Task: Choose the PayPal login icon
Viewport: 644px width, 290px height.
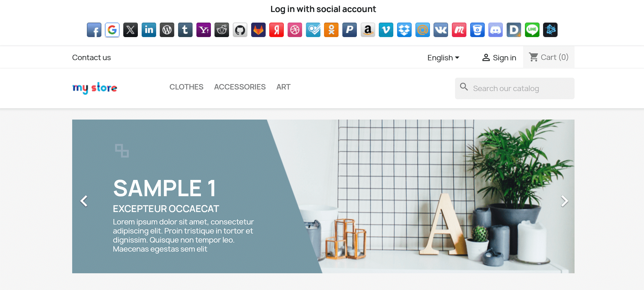Action: [x=350, y=30]
